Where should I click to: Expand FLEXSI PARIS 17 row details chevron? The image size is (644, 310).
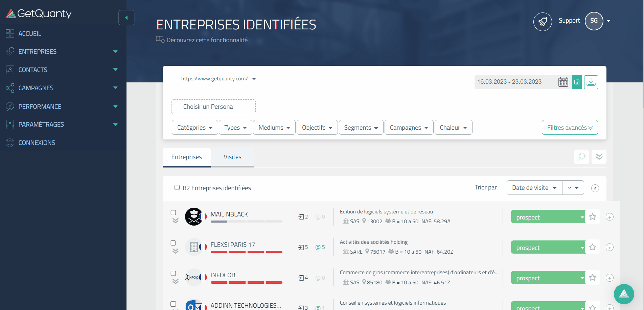point(175,251)
